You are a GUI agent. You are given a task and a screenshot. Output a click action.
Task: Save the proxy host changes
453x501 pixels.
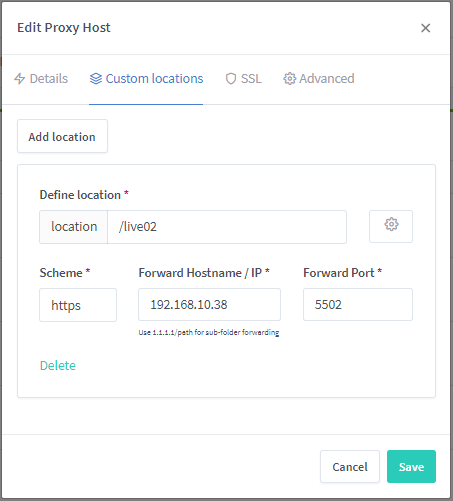coord(411,467)
